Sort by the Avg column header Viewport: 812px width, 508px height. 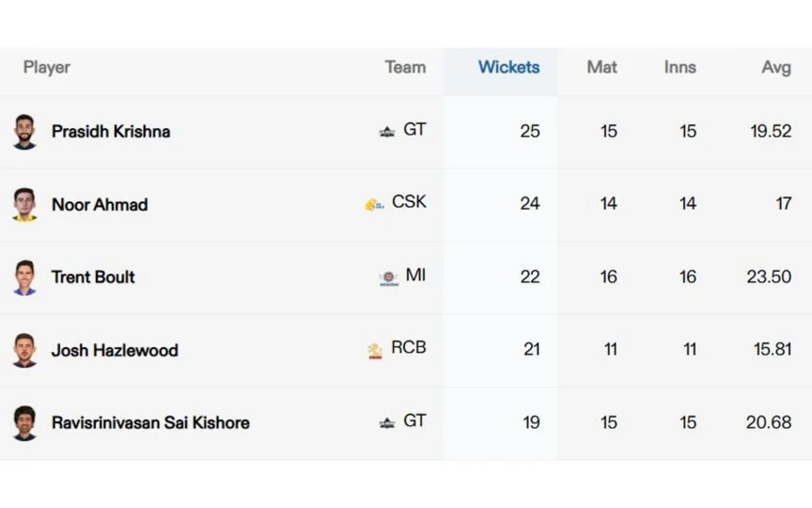775,68
